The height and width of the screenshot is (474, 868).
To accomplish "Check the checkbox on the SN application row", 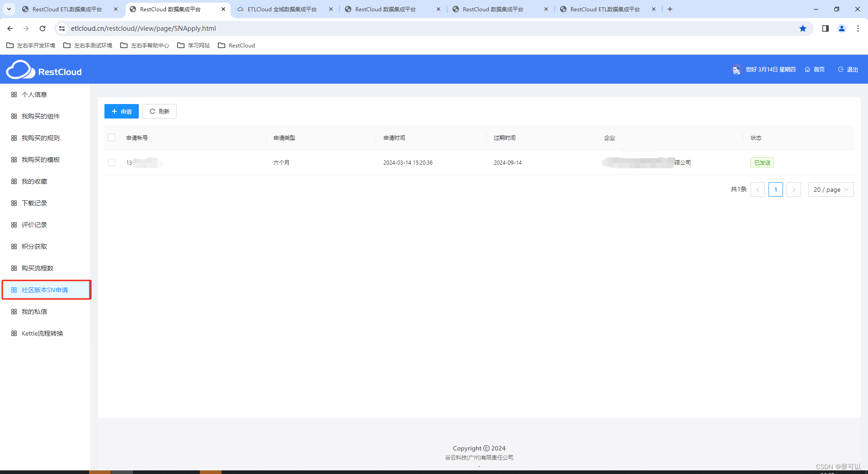I will (x=112, y=162).
